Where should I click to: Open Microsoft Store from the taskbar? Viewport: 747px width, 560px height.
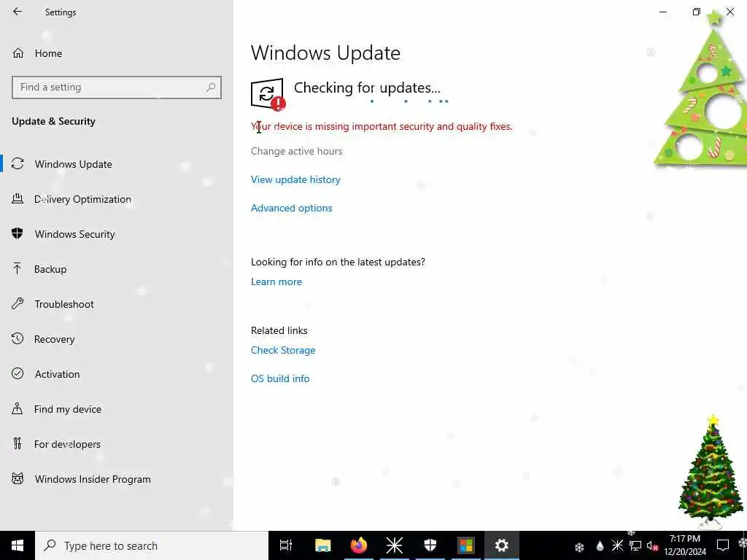coord(466,545)
